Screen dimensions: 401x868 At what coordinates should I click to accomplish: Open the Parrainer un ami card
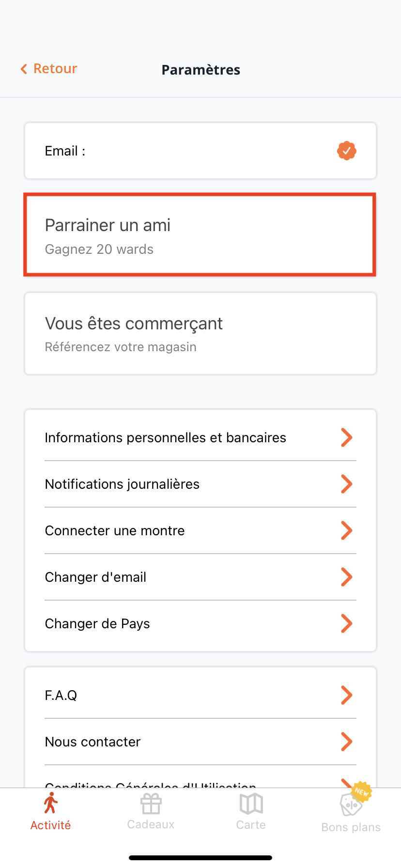[200, 235]
